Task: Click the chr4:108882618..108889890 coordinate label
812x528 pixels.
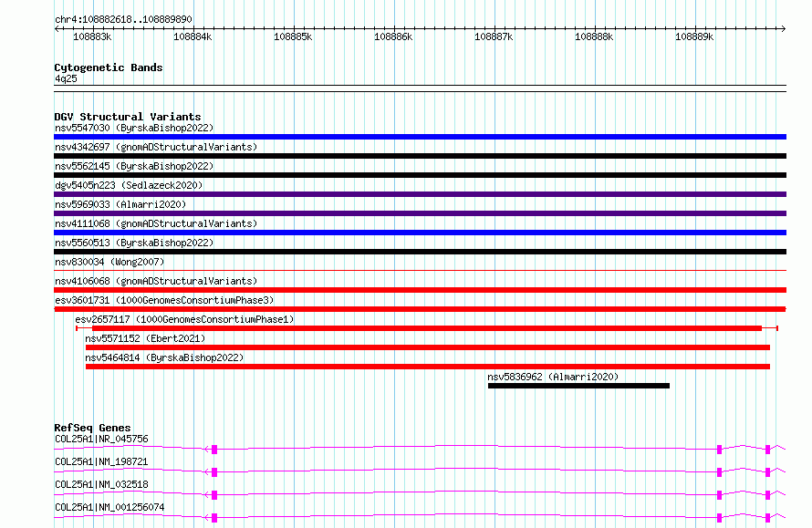Action: pos(123,20)
